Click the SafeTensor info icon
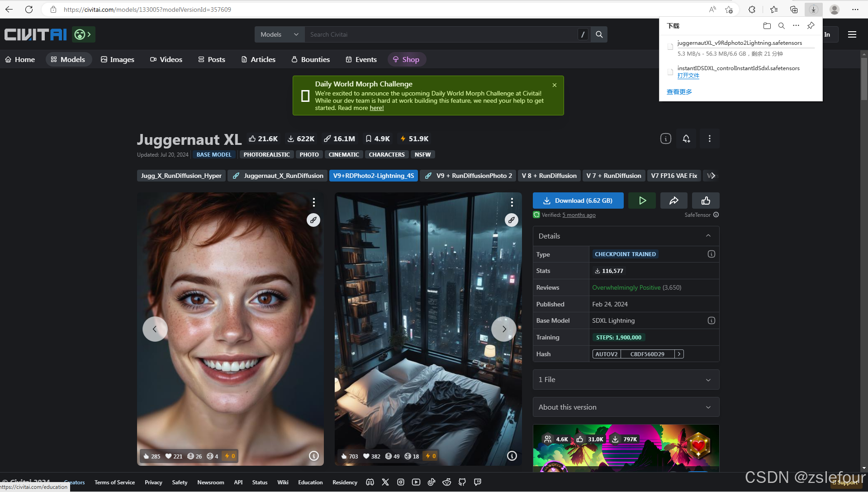 click(716, 215)
